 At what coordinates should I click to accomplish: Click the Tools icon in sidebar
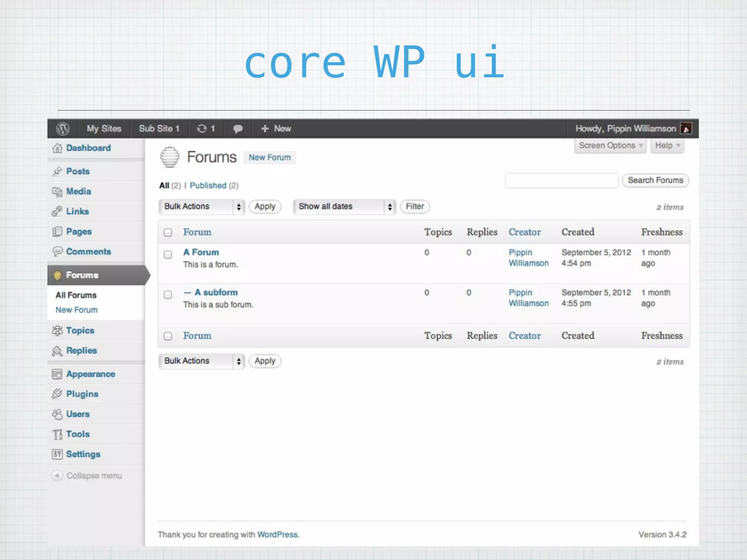(x=57, y=434)
